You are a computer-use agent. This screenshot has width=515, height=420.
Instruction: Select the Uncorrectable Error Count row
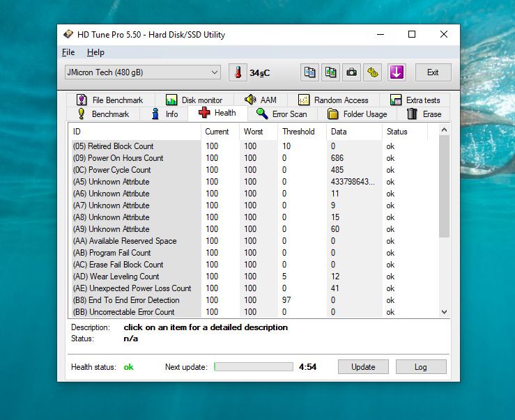point(249,311)
